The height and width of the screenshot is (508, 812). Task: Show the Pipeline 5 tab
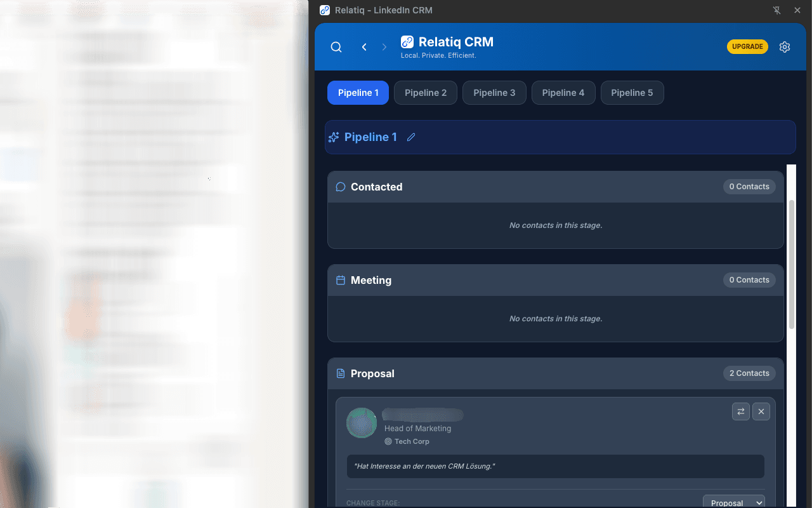click(632, 93)
